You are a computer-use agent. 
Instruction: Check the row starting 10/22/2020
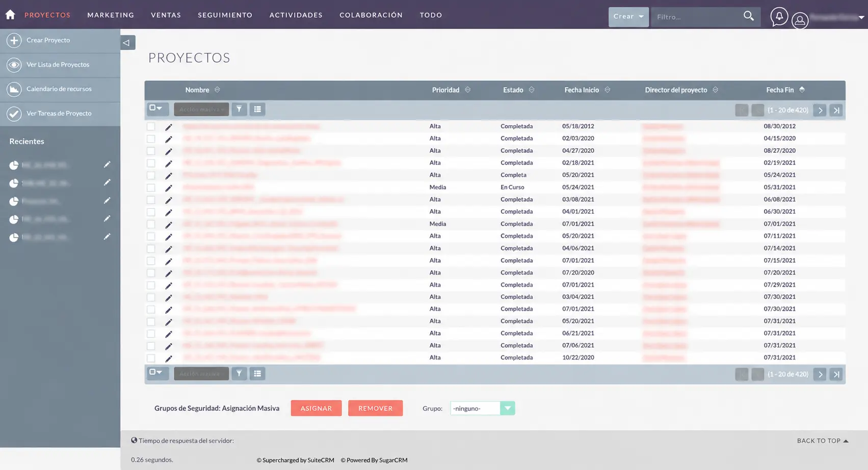(151, 358)
